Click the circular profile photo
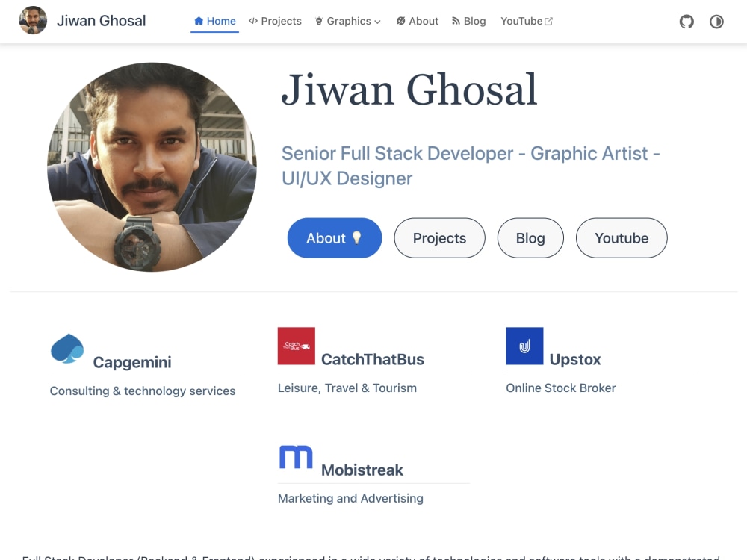 pos(152,167)
